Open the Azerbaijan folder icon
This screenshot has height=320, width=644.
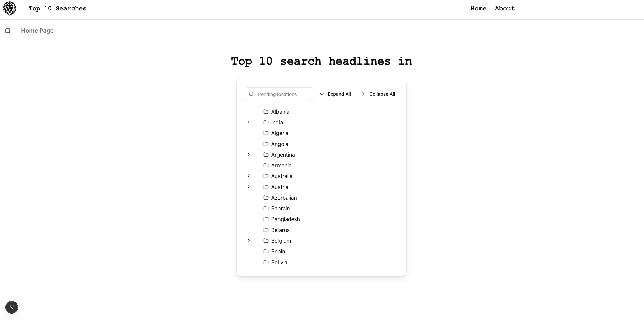pyautogui.click(x=266, y=197)
